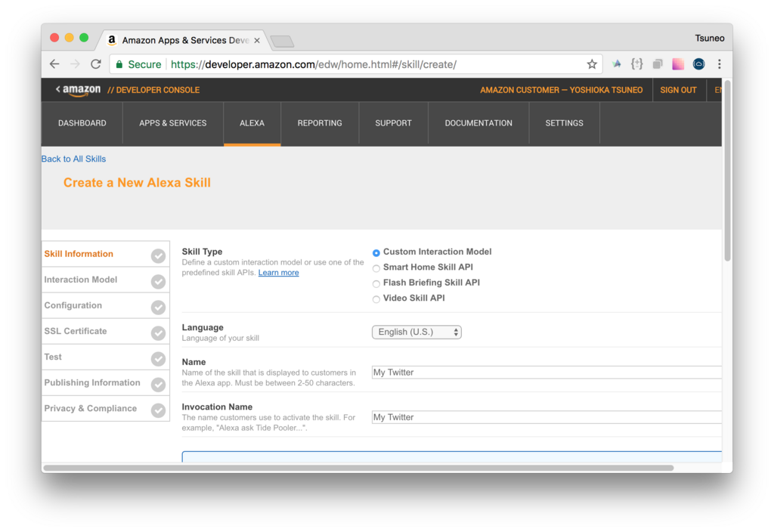Click Sign Out in the header
Image resolution: width=774 pixels, height=532 pixels.
(x=678, y=90)
